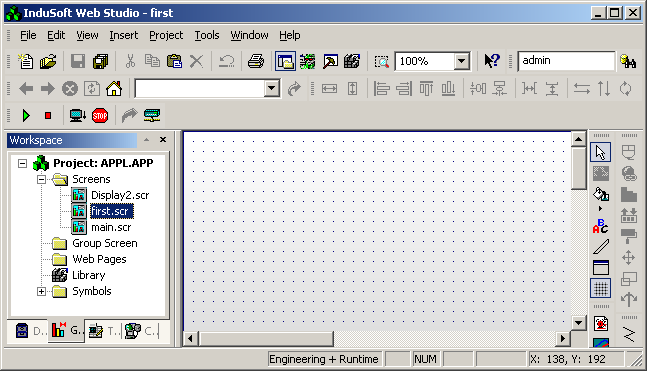Toggle the Workspace window toolbar button
The width and height of the screenshot is (647, 371).
(285, 61)
